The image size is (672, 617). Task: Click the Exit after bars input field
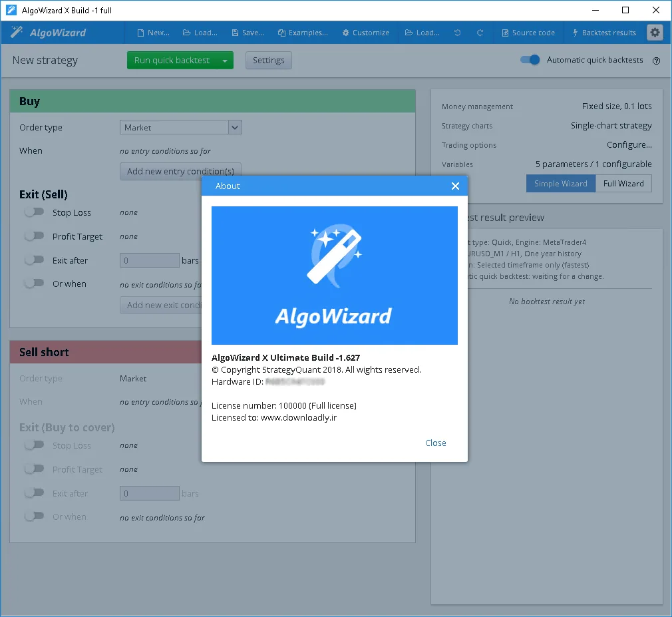pos(150,260)
